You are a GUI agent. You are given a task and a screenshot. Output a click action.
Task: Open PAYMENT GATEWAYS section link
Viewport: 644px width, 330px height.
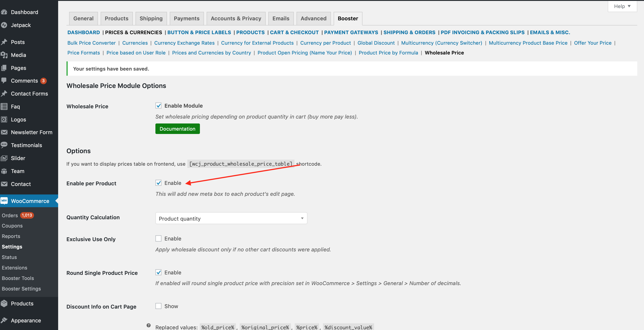tap(351, 32)
